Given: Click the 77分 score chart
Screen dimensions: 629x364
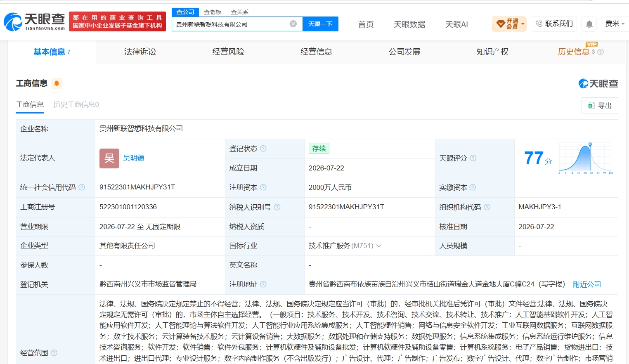Looking at the screenshot, I should [585, 158].
